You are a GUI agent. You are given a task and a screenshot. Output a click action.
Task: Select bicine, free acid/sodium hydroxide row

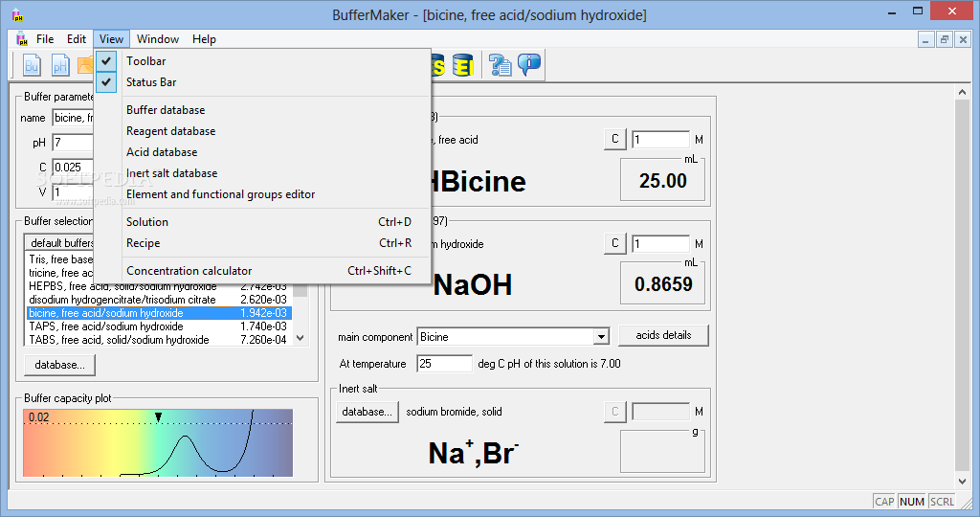coord(159,313)
